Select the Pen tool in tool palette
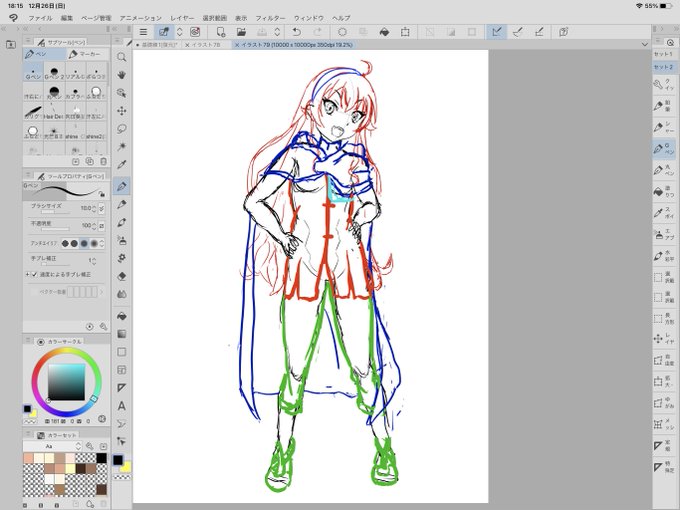 pos(122,186)
